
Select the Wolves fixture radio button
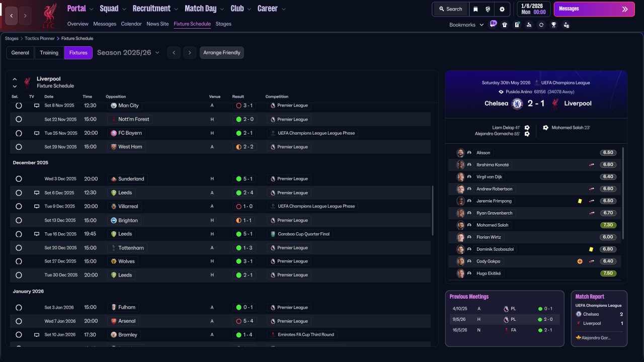coord(19,261)
